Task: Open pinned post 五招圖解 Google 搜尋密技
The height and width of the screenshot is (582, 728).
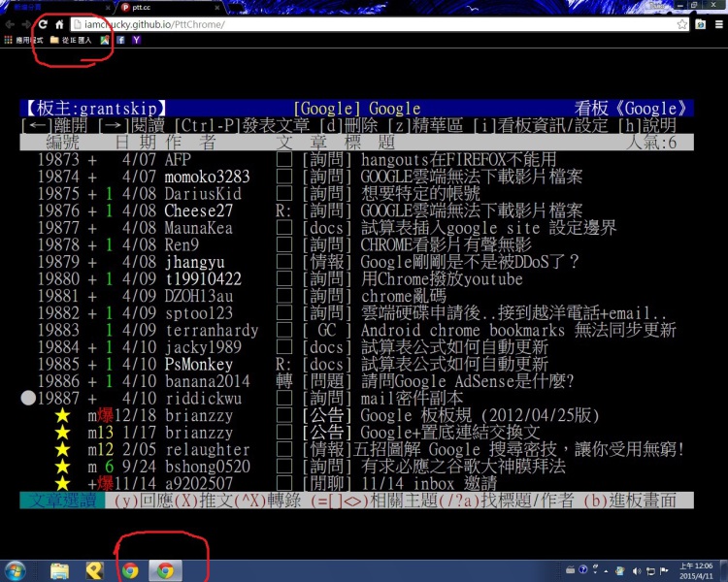Action: click(x=356, y=449)
